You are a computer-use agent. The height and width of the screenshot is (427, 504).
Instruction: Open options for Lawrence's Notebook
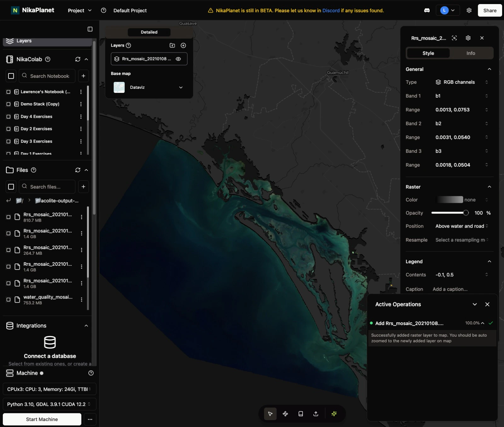pos(81,92)
